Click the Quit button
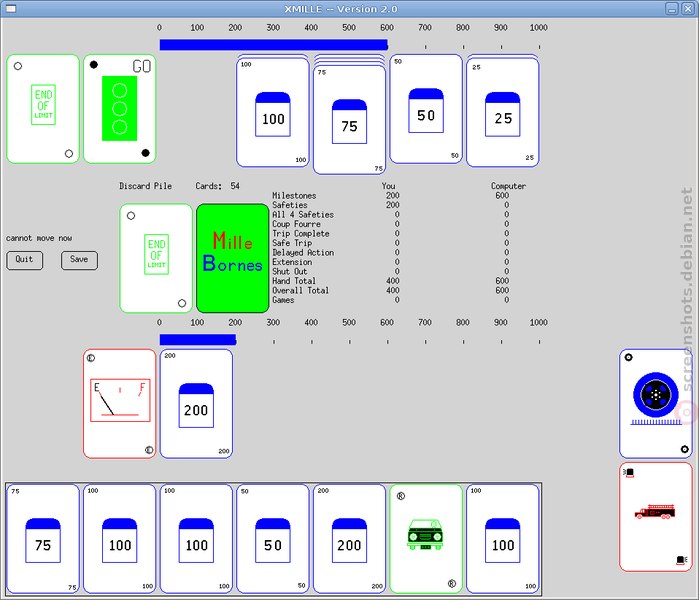The width and height of the screenshot is (699, 600). [x=25, y=260]
